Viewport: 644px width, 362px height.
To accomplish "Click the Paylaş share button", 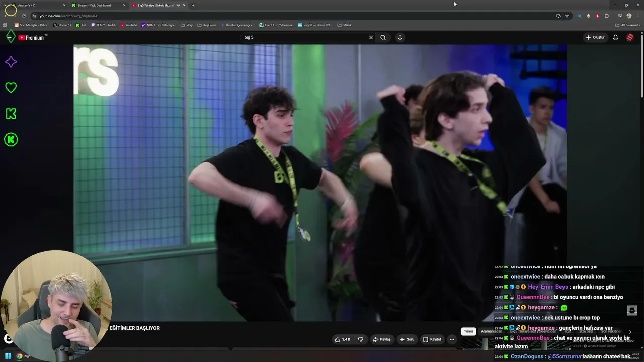I will point(381,339).
